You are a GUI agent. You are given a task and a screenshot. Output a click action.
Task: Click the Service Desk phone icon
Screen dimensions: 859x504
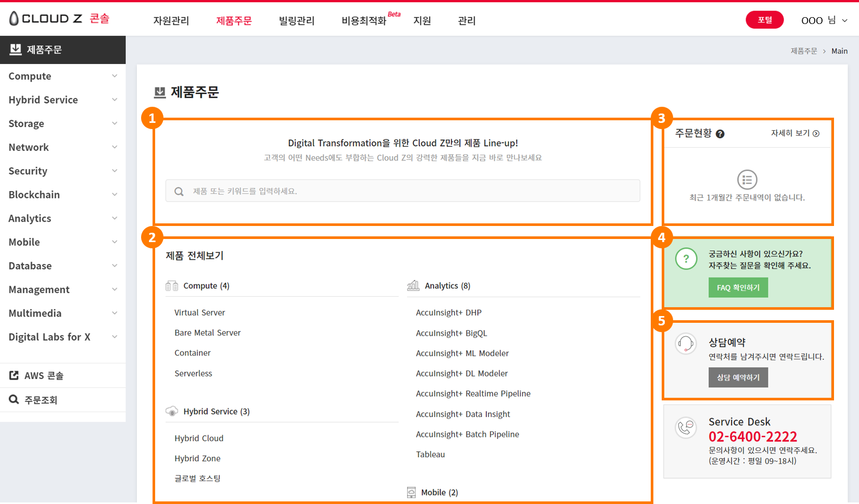686,427
